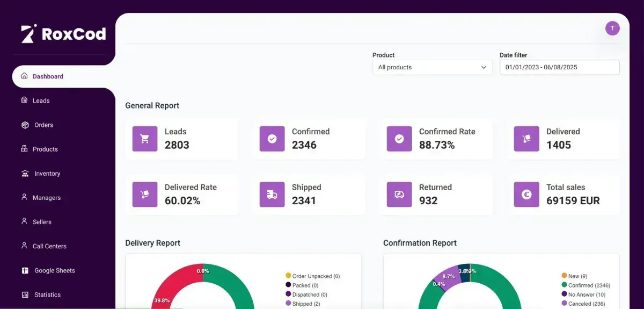The height and width of the screenshot is (309, 644).
Task: Open the Google Sheets sidebar link
Action: 54,270
